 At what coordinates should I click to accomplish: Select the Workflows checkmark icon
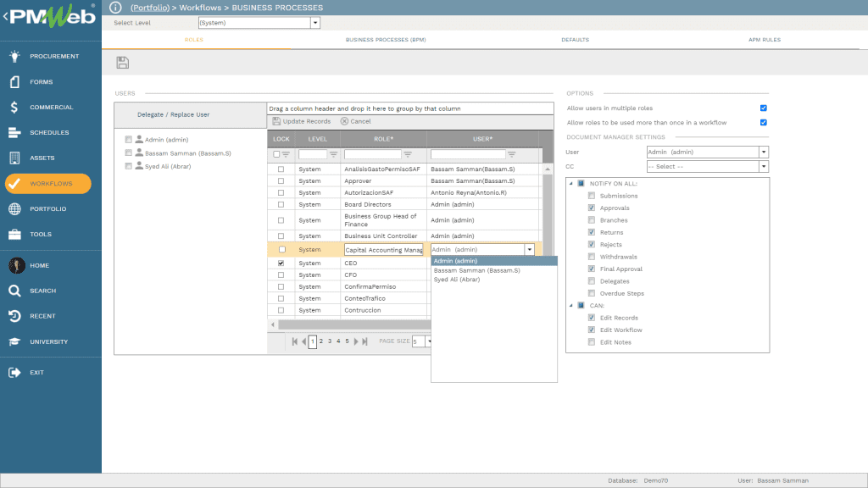(15, 184)
